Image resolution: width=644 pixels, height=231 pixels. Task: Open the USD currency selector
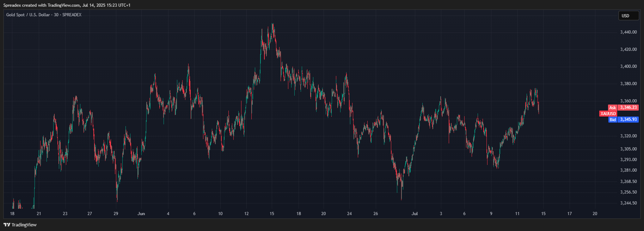[628, 16]
